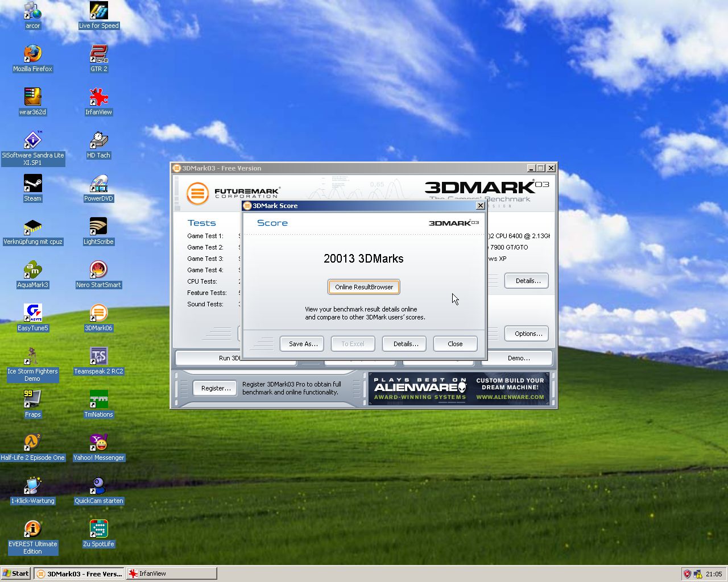728x582 pixels.
Task: Launch the Steam desktop shortcut
Action: click(x=32, y=188)
